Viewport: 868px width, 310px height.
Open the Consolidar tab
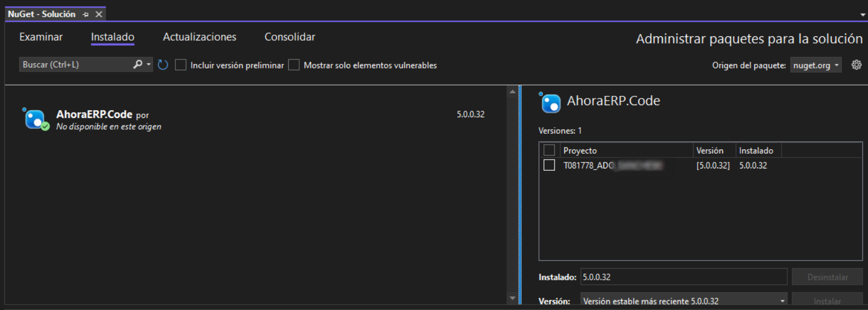pos(290,37)
